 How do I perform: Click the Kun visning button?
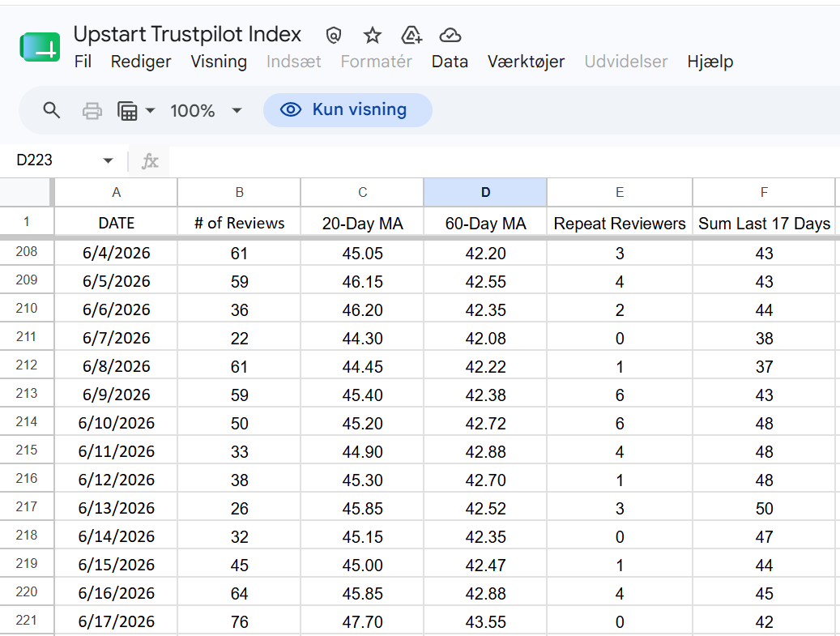click(x=348, y=110)
